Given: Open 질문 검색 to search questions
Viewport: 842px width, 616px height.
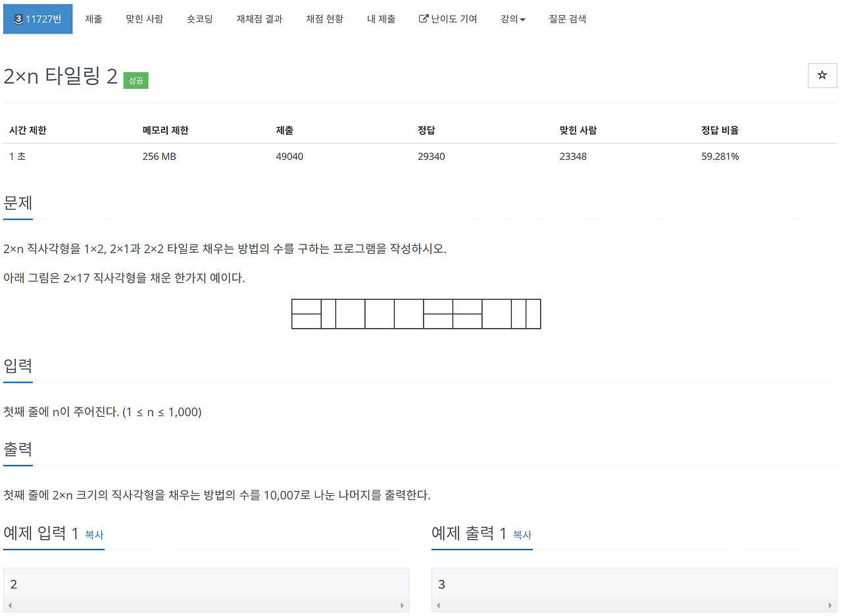Looking at the screenshot, I should (567, 19).
